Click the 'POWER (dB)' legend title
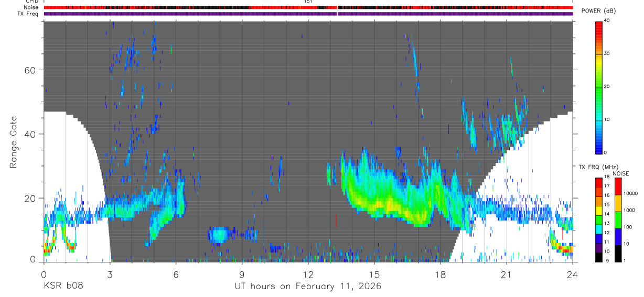The width and height of the screenshot is (644, 297). click(599, 12)
